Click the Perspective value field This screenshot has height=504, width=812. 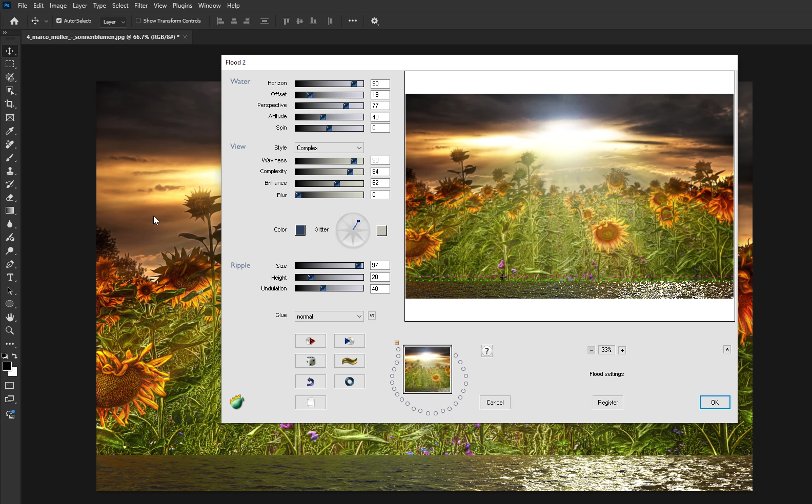point(380,106)
